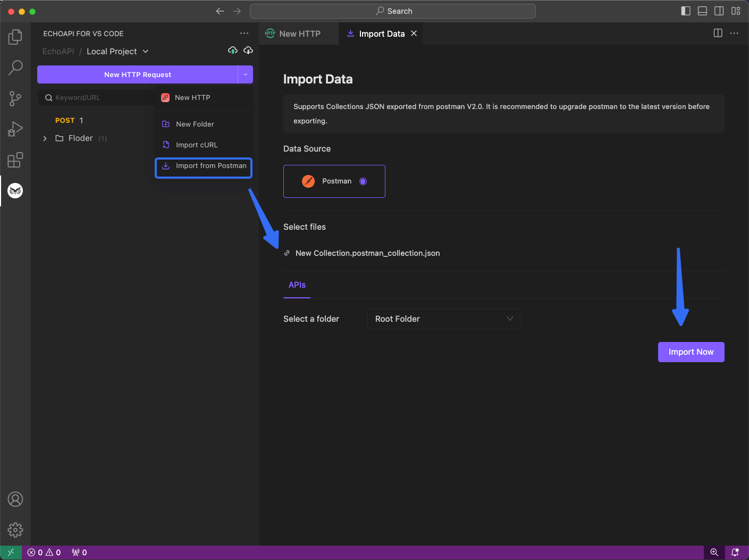749x560 pixels.
Task: Click the Import Now button
Action: pyautogui.click(x=691, y=352)
